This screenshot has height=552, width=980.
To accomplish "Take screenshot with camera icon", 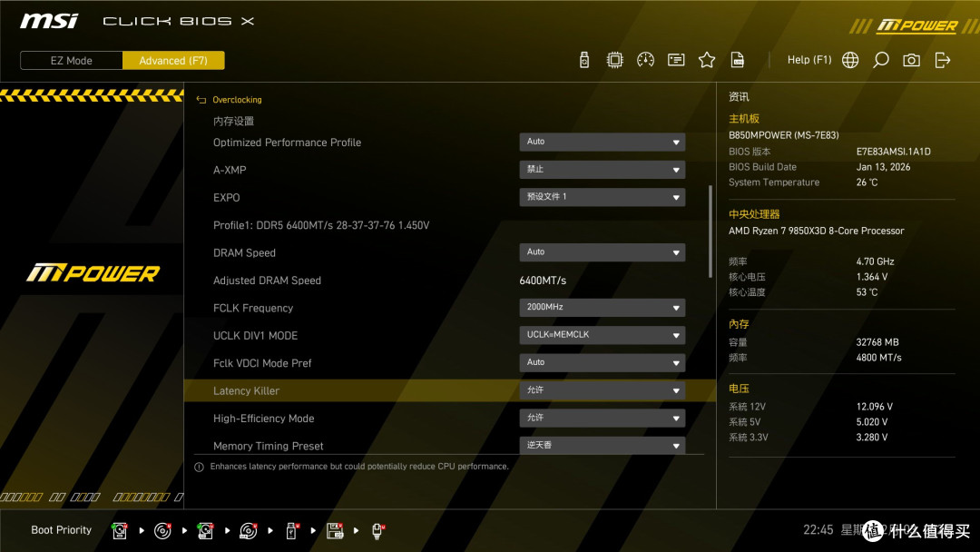I will click(x=911, y=60).
